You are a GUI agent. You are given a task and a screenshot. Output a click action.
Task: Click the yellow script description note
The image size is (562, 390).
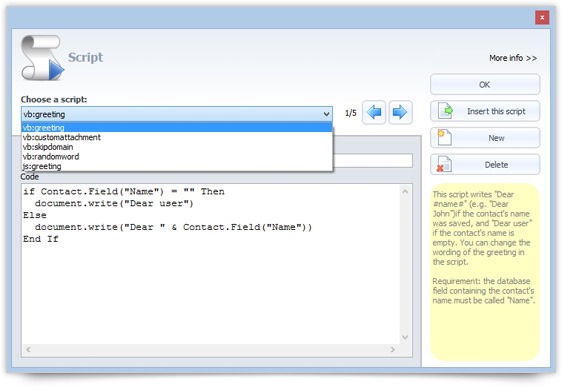coord(485,272)
